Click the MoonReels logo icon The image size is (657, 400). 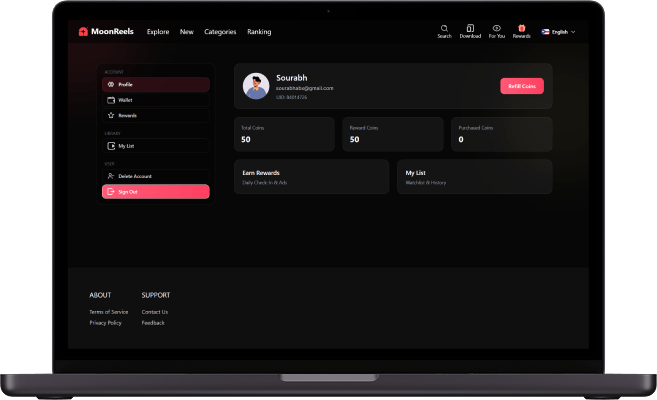click(83, 31)
